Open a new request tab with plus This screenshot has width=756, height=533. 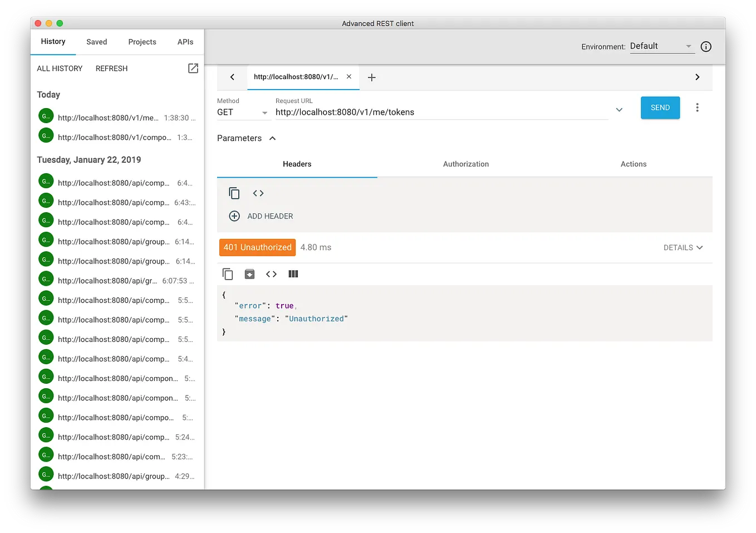click(x=371, y=77)
